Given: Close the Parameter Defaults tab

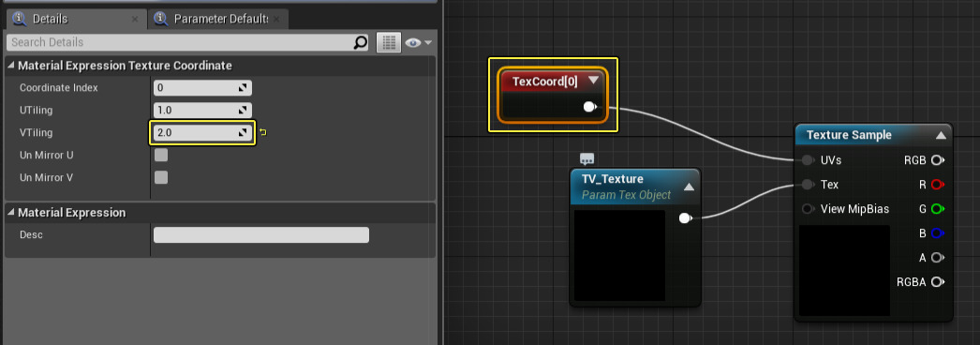Looking at the screenshot, I should click(276, 20).
